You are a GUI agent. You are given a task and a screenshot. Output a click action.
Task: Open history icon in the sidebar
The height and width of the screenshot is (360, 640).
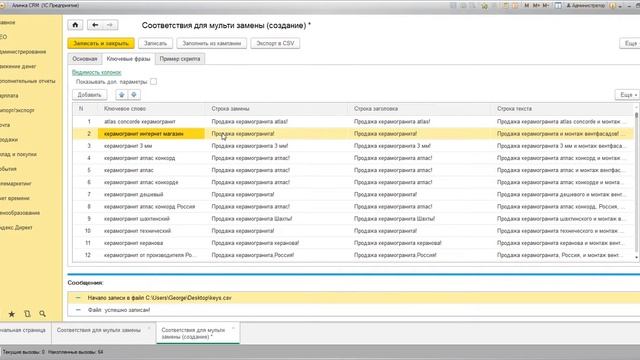[27, 314]
